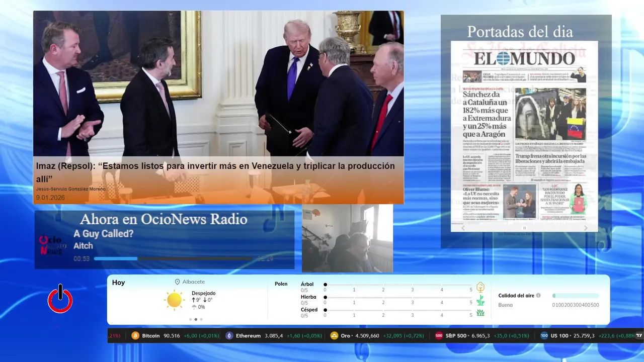Viewport: 644px width, 362px height.
Task: Click the 'Calidad del aire' label
Action: click(516, 296)
